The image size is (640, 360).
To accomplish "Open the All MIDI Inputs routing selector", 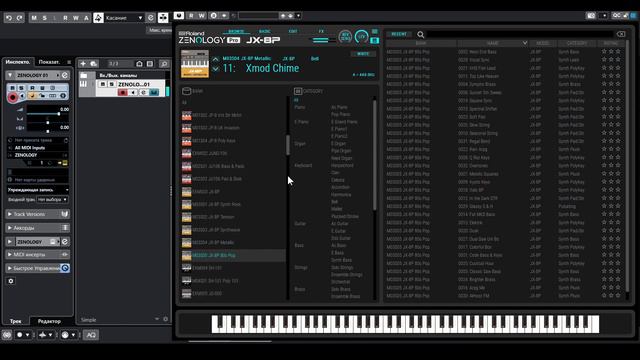I will 38,148.
